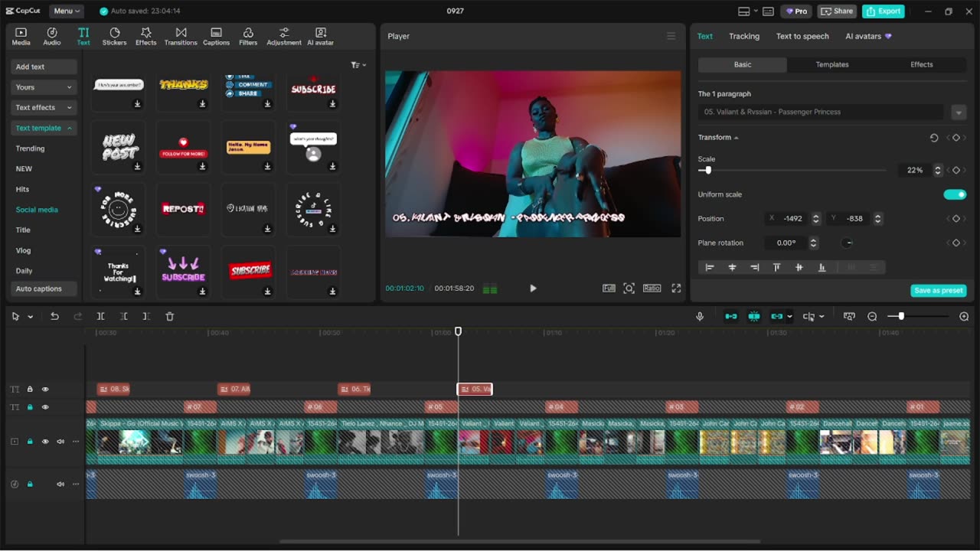Open the player Ratio setting

pyautogui.click(x=652, y=288)
